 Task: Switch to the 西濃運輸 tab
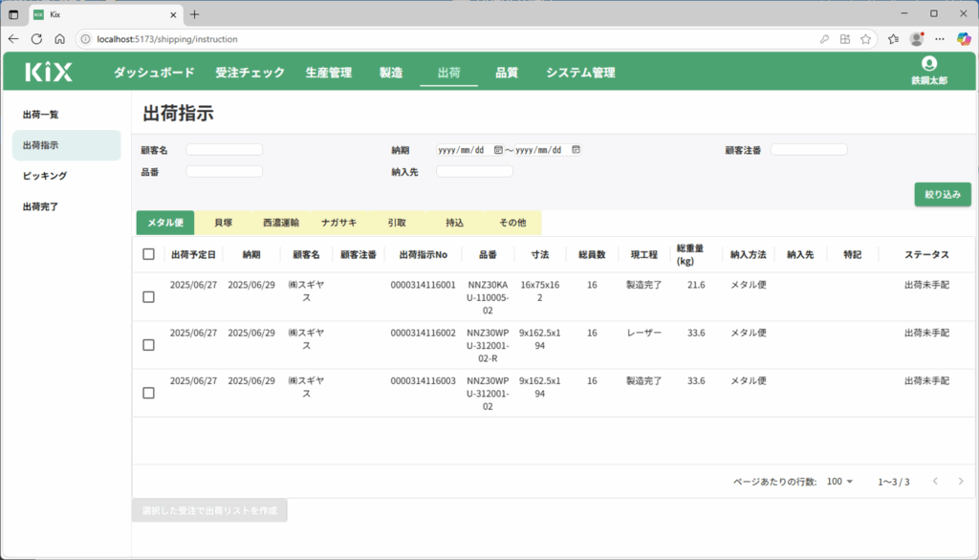pos(281,223)
